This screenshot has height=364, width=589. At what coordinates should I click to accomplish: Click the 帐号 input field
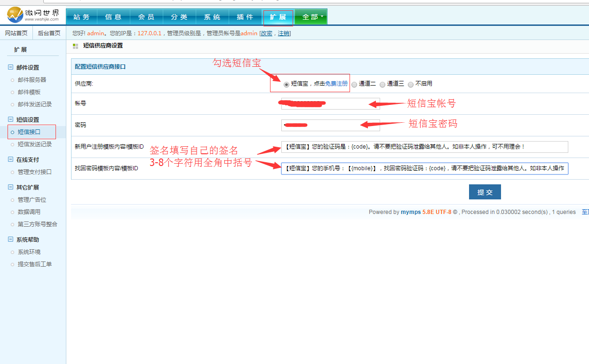click(330, 103)
